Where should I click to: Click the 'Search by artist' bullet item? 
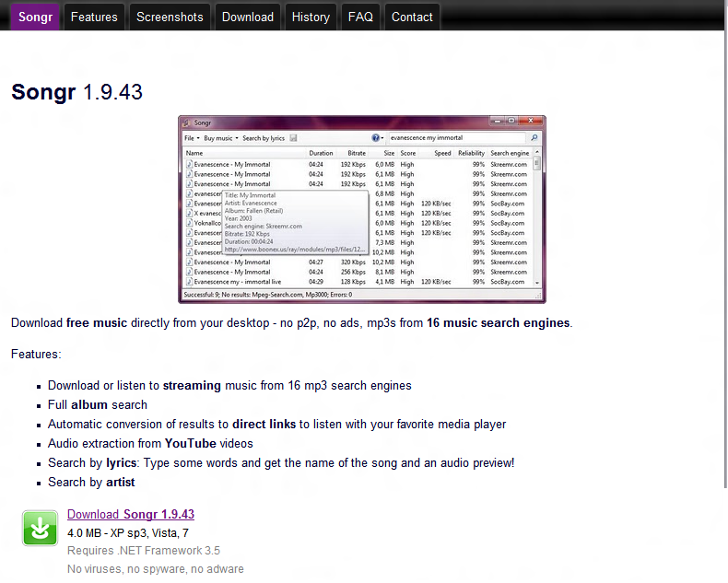pyautogui.click(x=91, y=482)
